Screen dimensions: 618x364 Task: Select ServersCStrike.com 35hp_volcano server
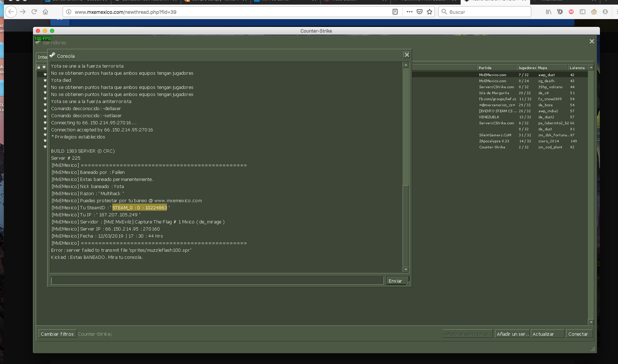coord(500,87)
